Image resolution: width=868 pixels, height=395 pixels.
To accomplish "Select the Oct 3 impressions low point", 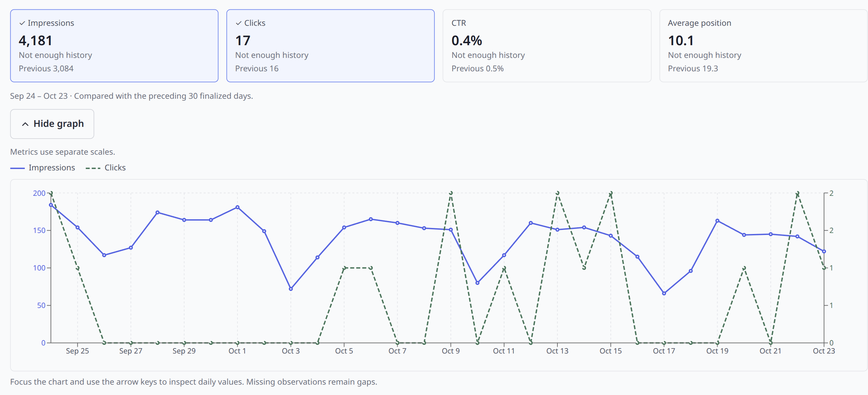I will pos(291,289).
